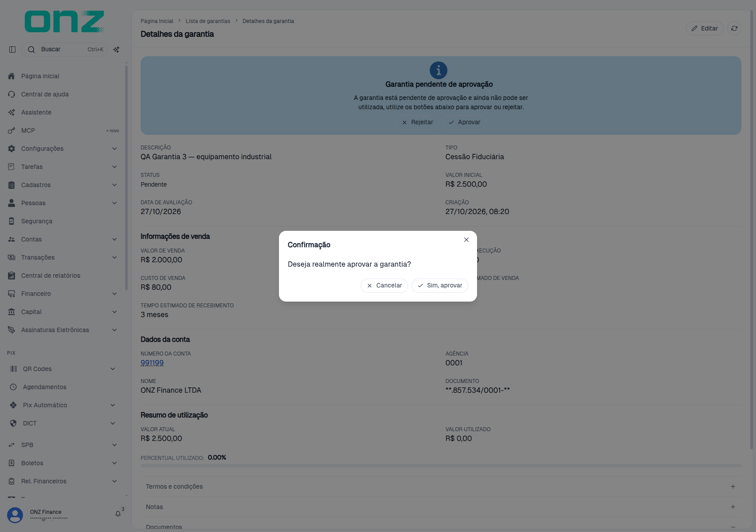The height and width of the screenshot is (532, 756).
Task: Click Aprovar in the pending banner
Action: click(464, 122)
